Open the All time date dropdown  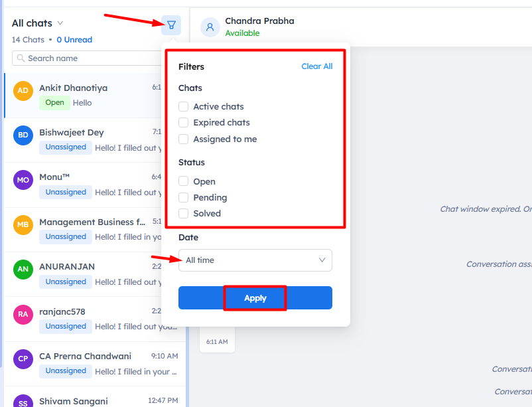(255, 260)
